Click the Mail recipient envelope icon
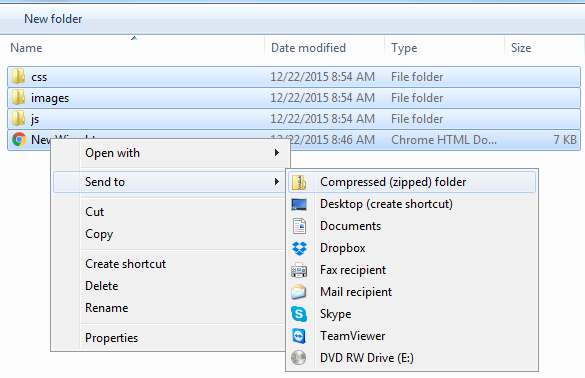This screenshot has width=585, height=378. (299, 292)
